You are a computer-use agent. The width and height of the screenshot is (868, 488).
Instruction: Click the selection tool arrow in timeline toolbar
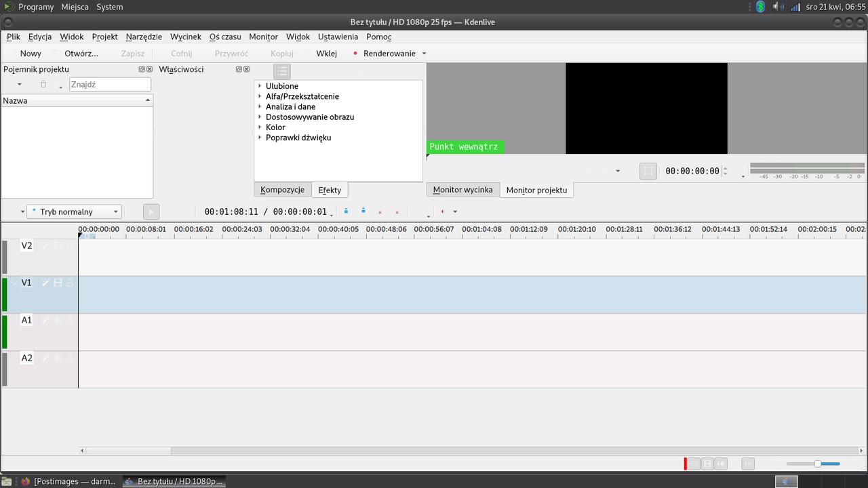point(151,212)
